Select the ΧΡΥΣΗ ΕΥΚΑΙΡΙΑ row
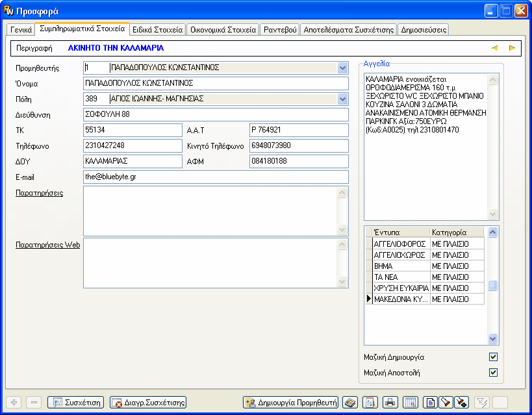The height and width of the screenshot is (415, 532). click(x=425, y=288)
